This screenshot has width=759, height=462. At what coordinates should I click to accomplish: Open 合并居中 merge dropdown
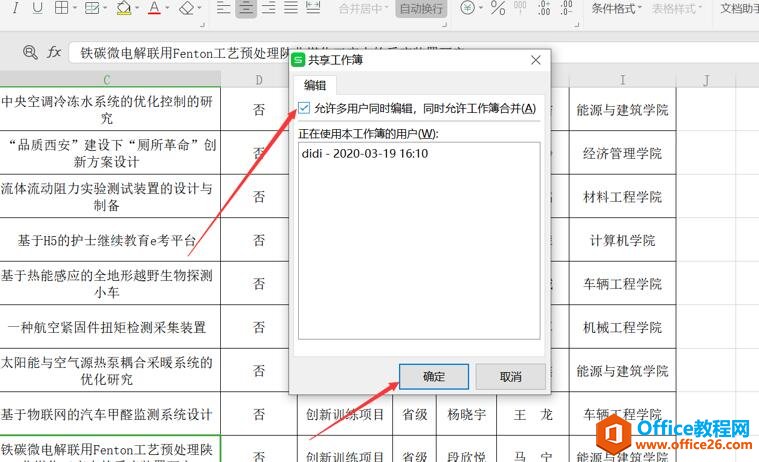(363, 8)
